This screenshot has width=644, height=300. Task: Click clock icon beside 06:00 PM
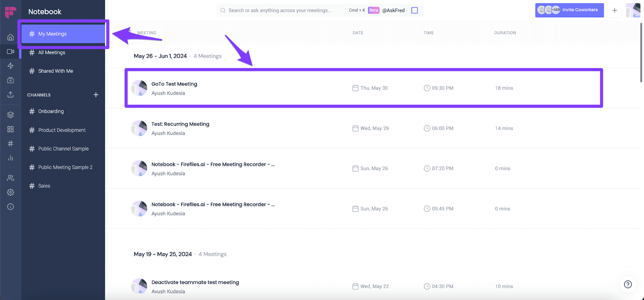pos(427,128)
